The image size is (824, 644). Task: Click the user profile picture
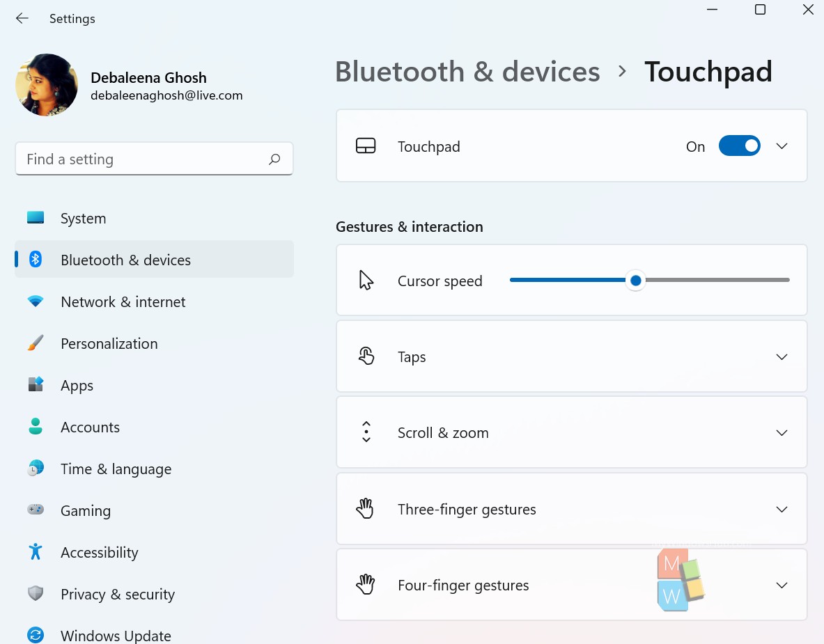click(47, 84)
